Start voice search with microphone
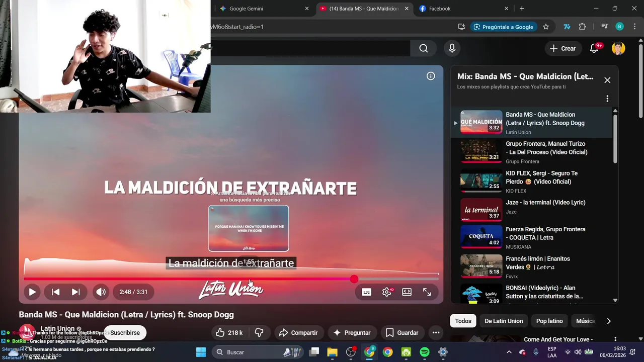Viewport: 644px width, 362px height. click(452, 48)
